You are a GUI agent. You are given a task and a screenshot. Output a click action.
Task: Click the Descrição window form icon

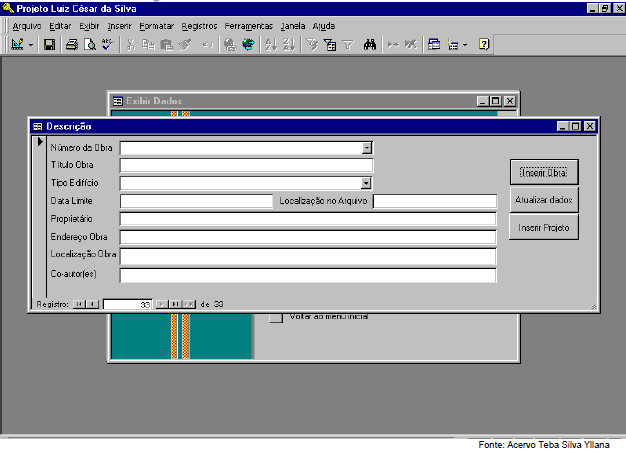click(38, 127)
